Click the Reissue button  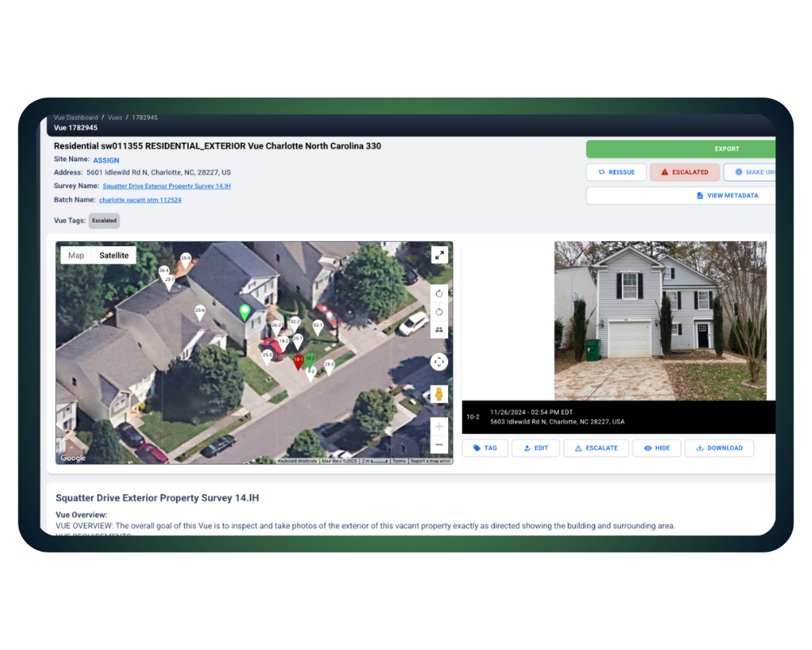tap(616, 172)
